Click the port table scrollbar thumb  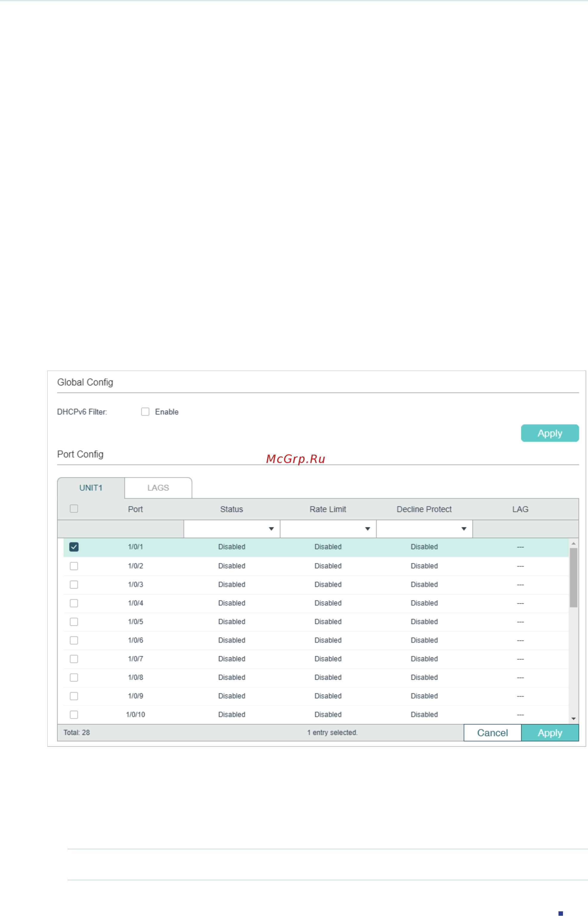(x=573, y=577)
